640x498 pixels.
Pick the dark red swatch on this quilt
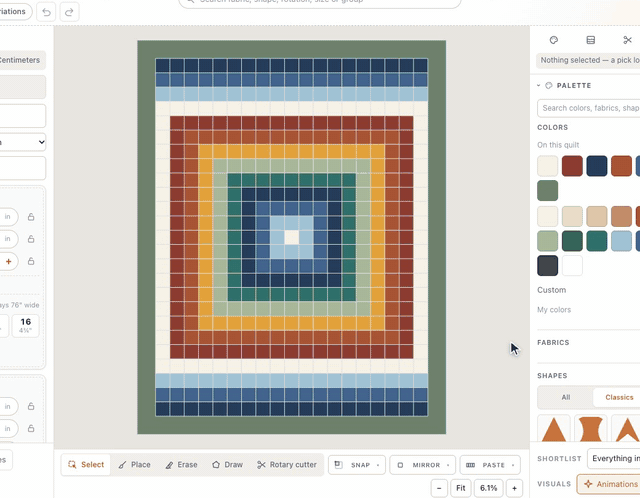pos(572,166)
